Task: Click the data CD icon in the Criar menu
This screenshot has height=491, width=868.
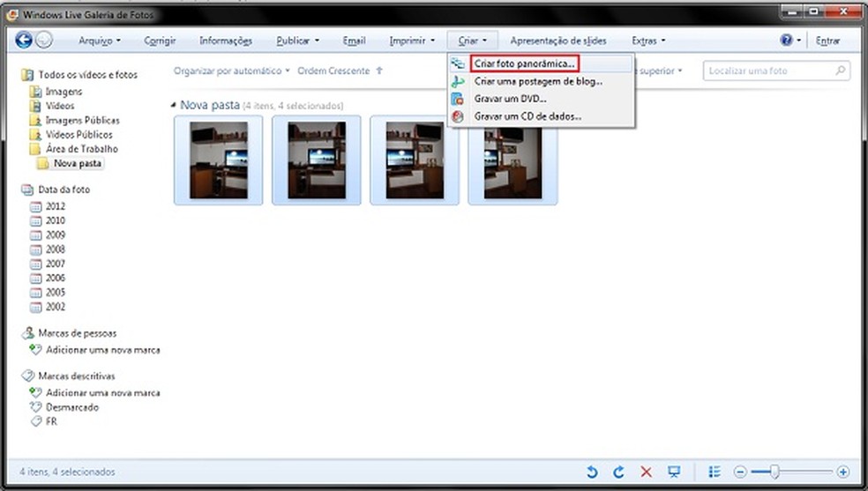Action: tap(457, 116)
